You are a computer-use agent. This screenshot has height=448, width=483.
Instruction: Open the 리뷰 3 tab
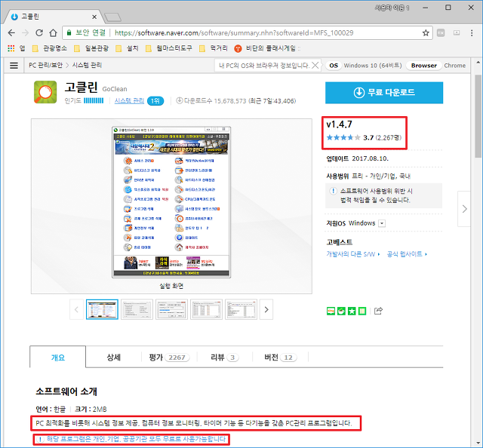[x=225, y=357]
